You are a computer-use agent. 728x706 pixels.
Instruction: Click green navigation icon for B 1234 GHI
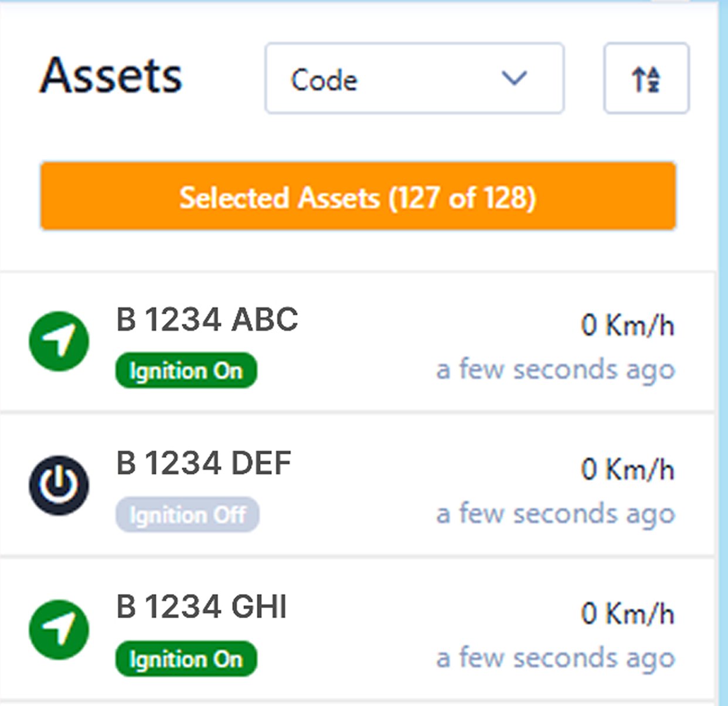(x=59, y=629)
